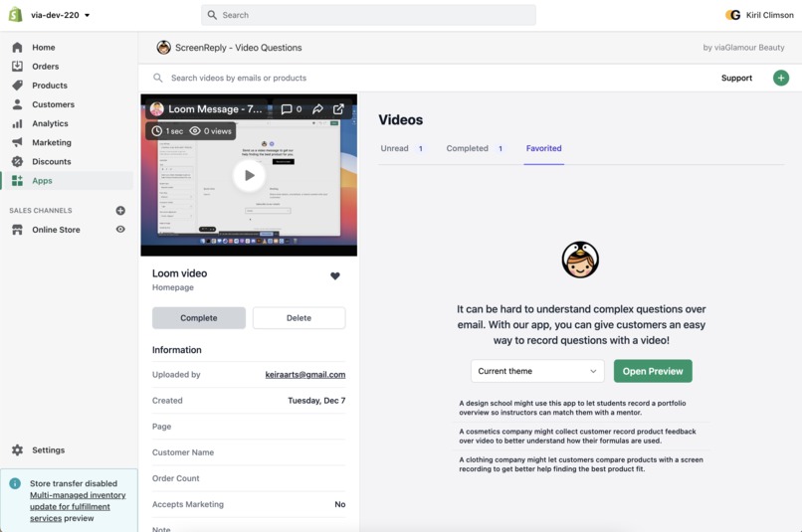Viewport: 802px width, 532px height.
Task: Click the Open Preview button
Action: click(x=653, y=371)
